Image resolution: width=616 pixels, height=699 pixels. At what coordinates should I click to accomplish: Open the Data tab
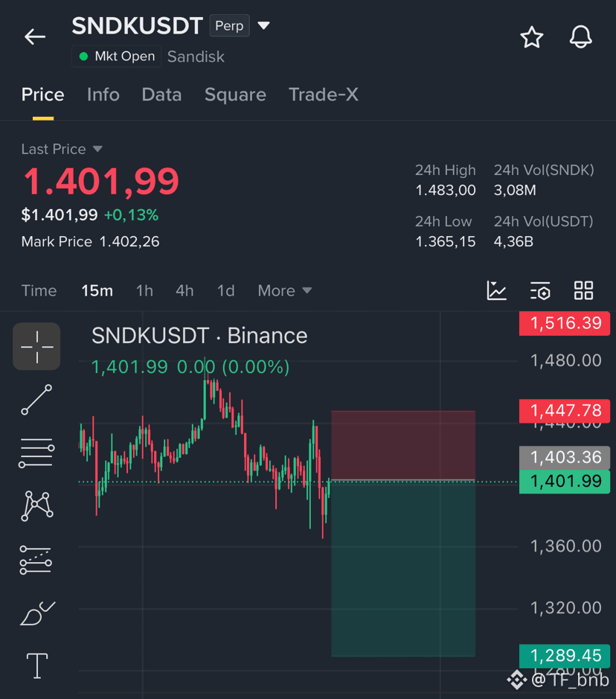point(161,95)
